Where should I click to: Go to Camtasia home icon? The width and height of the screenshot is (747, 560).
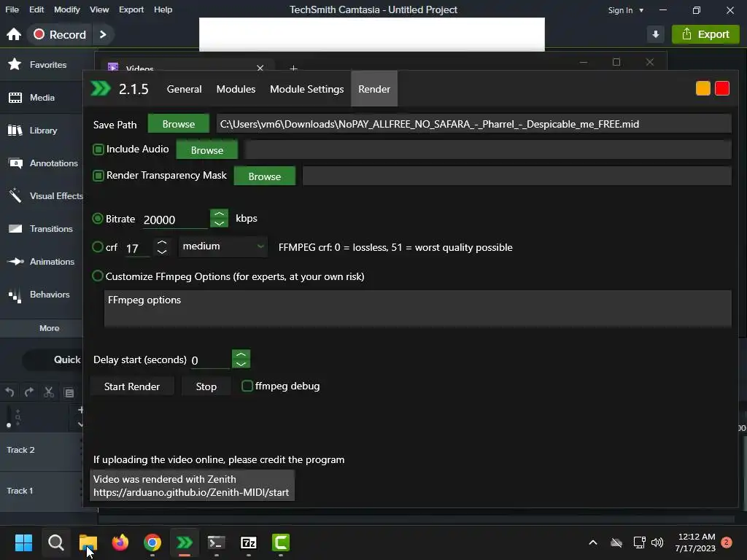[14, 34]
